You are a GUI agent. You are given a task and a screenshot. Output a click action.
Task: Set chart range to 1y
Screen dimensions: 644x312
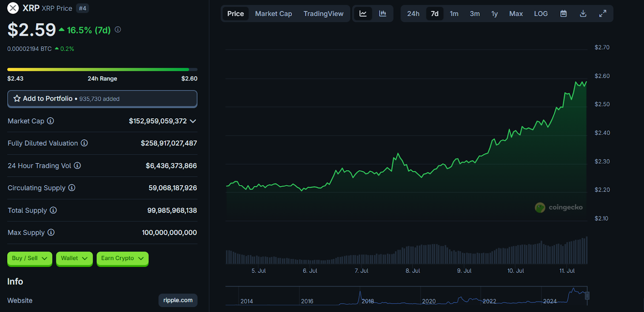495,14
